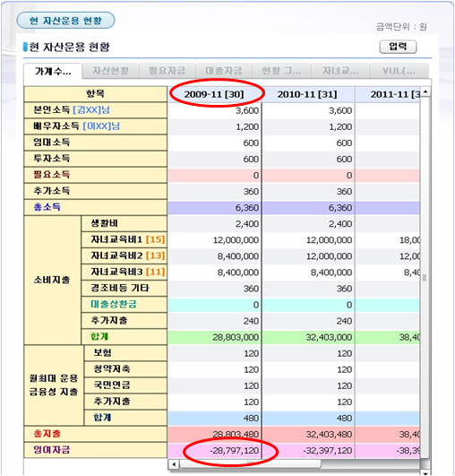
Task: Click the 본인소득 [김XX]님 link
Action: point(72,110)
